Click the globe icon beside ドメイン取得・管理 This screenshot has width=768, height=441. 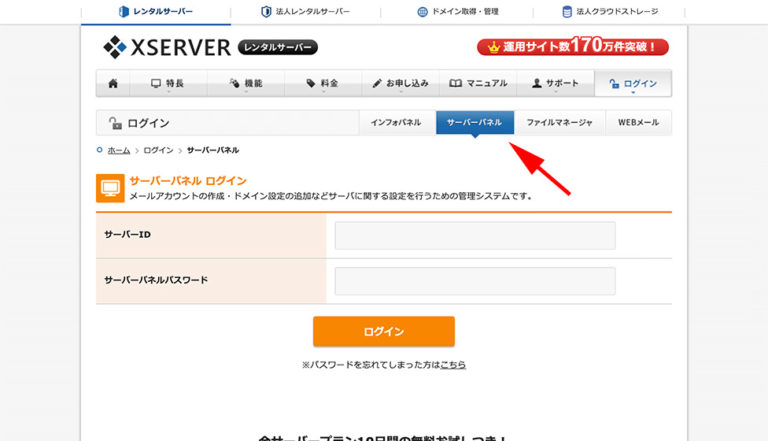422,12
